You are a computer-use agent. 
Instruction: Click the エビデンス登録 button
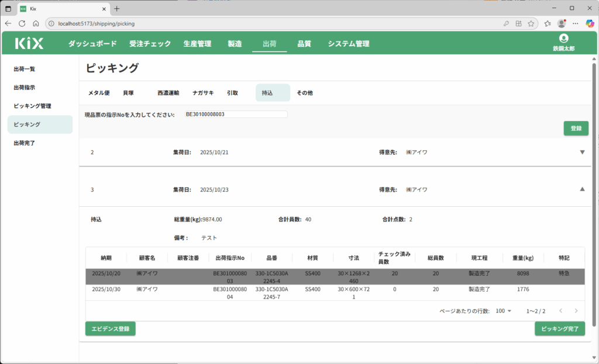(111, 329)
